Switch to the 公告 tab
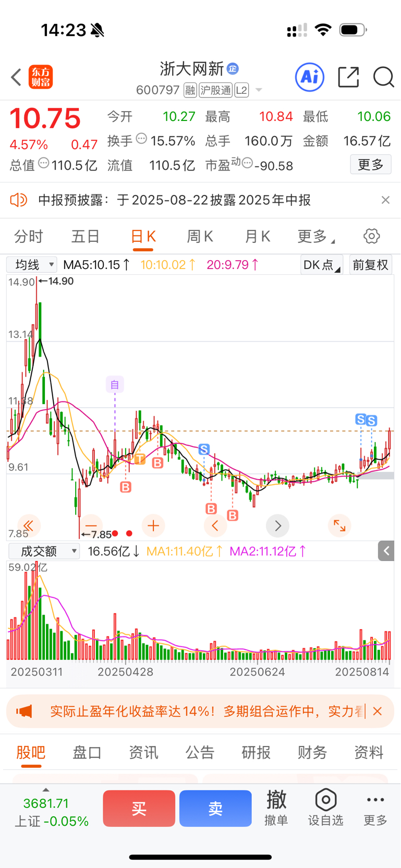 click(x=200, y=752)
